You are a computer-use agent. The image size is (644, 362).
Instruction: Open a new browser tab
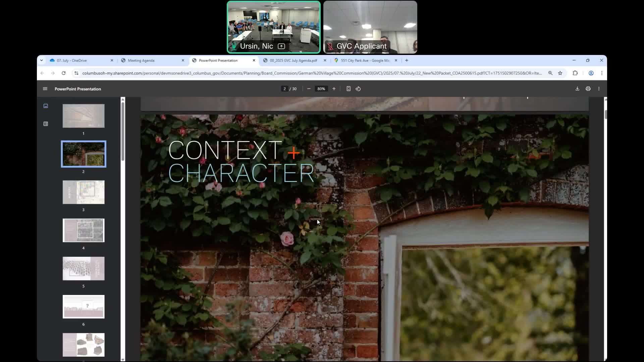[407, 60]
